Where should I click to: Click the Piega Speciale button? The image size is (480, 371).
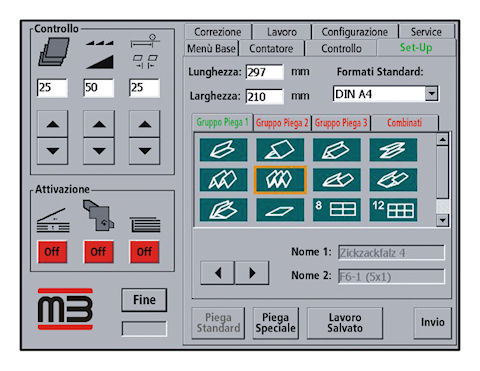pos(275,323)
